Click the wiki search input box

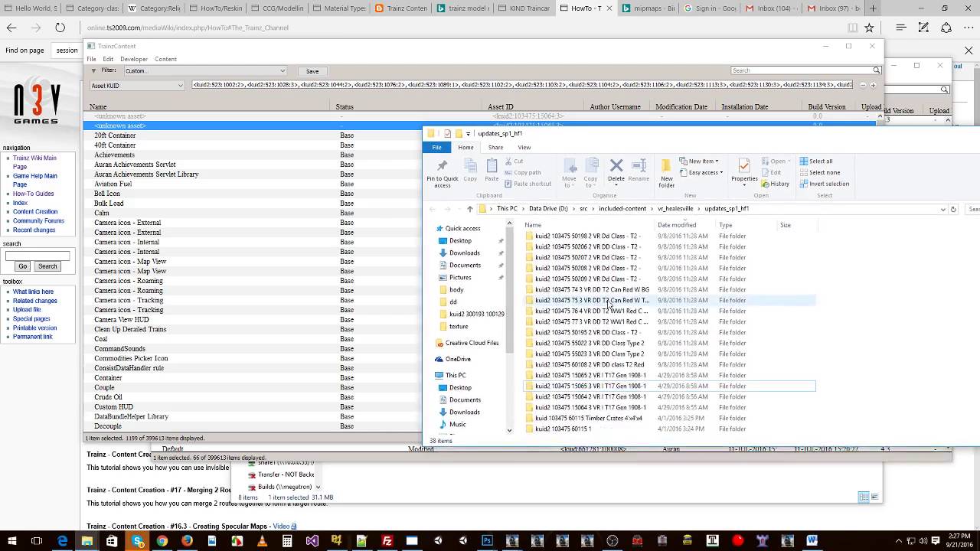coord(37,256)
